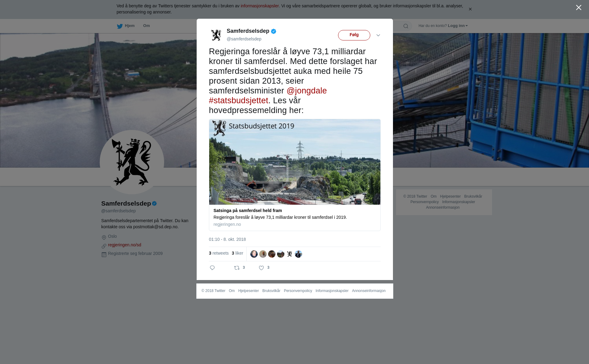Open the @jongdale mention link
Image resolution: width=589 pixels, height=364 pixels.
click(306, 91)
